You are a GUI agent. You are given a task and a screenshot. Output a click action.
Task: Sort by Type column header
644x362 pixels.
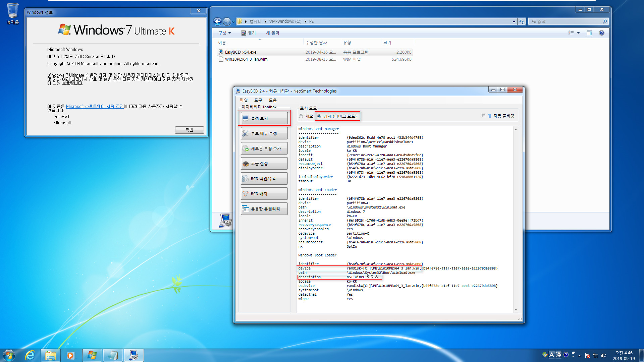(361, 43)
